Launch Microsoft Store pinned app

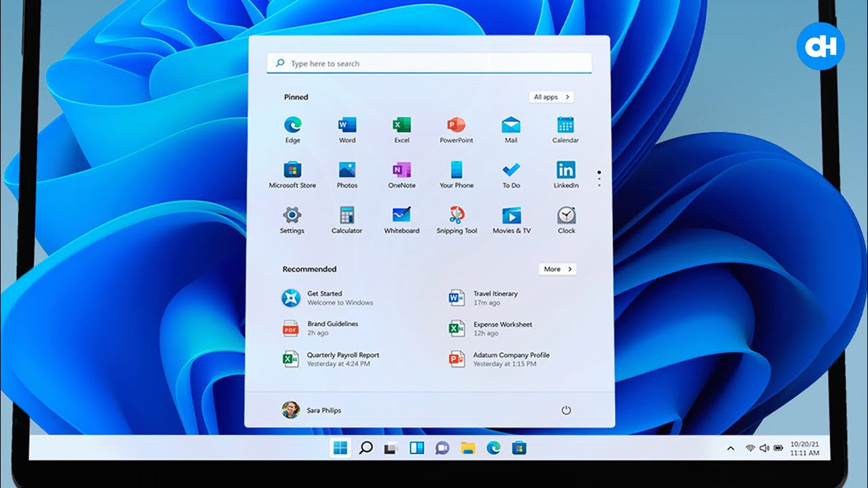pyautogui.click(x=292, y=174)
